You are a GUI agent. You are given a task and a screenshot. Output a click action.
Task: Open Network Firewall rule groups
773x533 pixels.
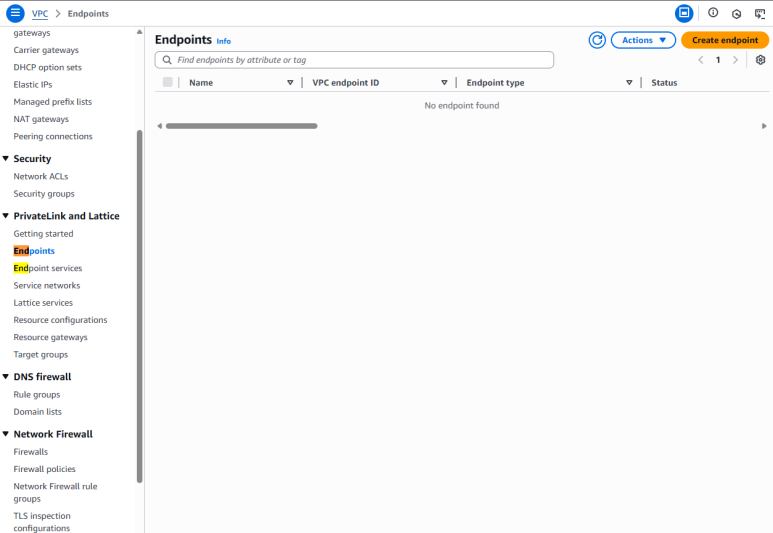[x=55, y=493]
